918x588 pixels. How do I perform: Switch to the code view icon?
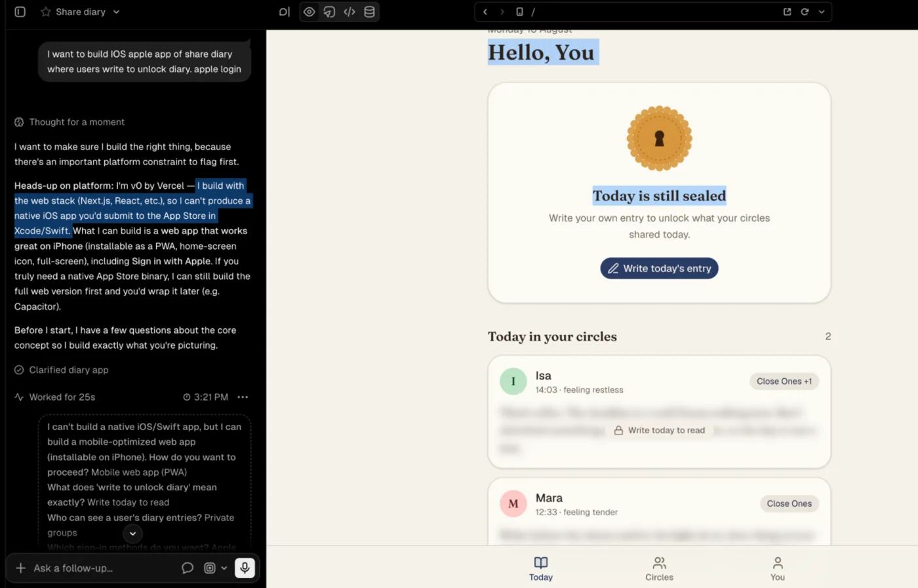349,12
